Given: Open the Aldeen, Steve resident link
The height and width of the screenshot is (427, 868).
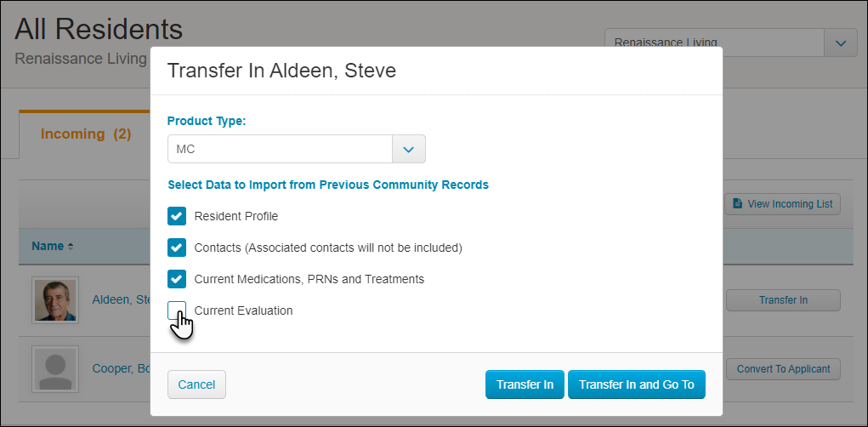Looking at the screenshot, I should click(x=122, y=300).
